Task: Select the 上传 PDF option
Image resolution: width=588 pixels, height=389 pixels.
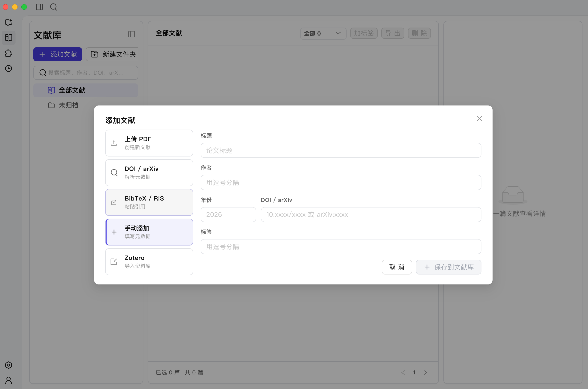Action: (149, 143)
